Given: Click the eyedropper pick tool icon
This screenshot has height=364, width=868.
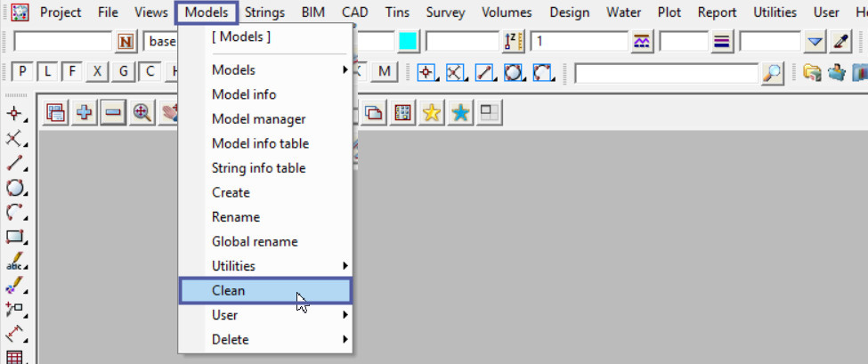Looking at the screenshot, I should click(840, 42).
